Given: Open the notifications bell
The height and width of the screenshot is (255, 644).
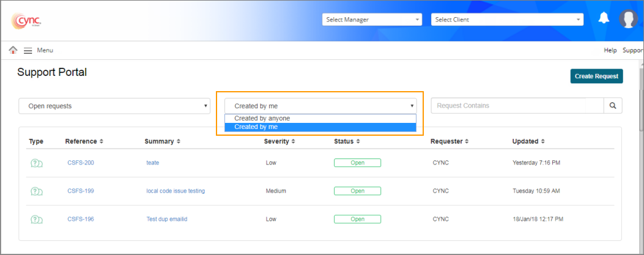Looking at the screenshot, I should click(604, 18).
